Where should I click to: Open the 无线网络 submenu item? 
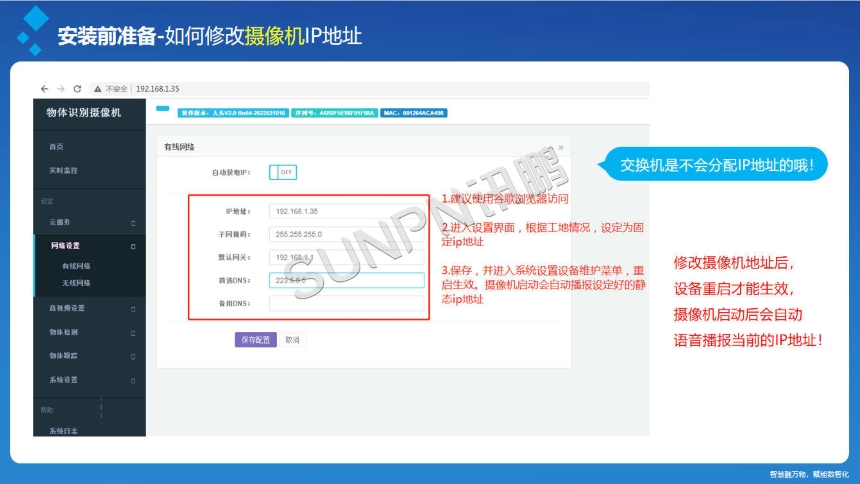(x=76, y=283)
